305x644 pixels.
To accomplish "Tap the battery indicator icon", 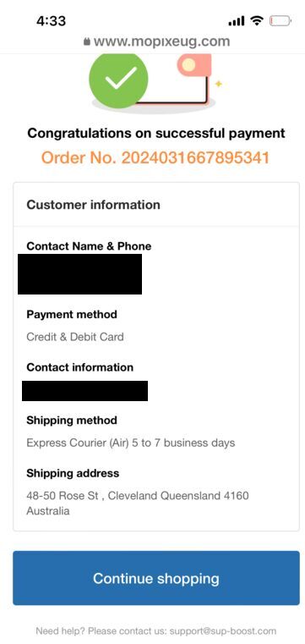I will click(280, 20).
